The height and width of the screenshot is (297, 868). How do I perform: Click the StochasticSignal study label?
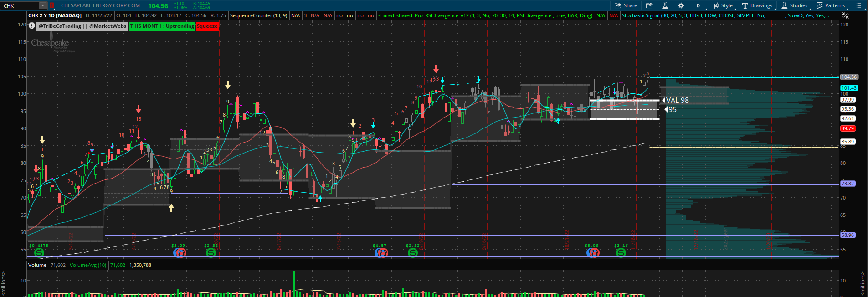(725, 15)
